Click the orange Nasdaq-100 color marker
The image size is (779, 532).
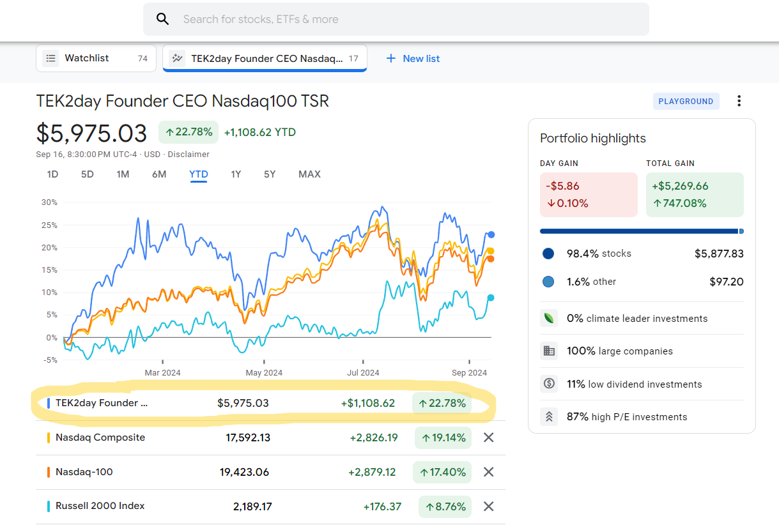pyautogui.click(x=49, y=473)
